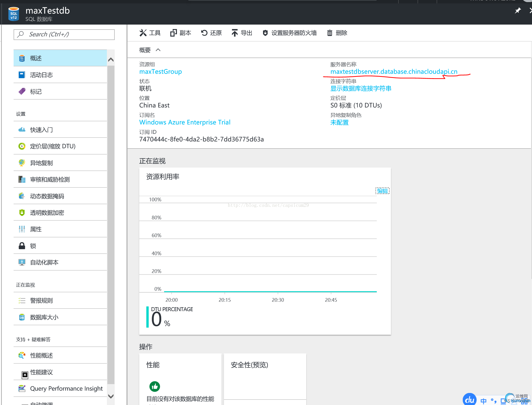Click the Windows Azure Enterprise Trial link
This screenshot has height=405, width=532.
(185, 122)
